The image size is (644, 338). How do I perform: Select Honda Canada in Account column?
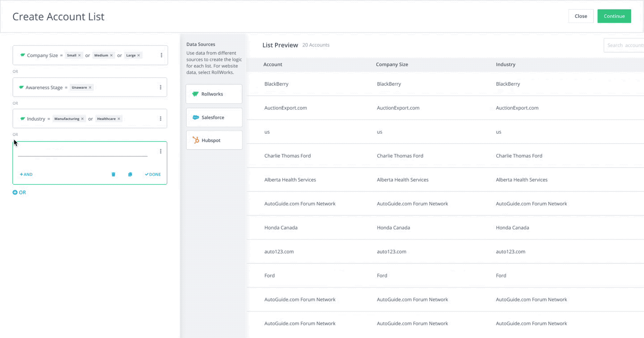(281, 228)
